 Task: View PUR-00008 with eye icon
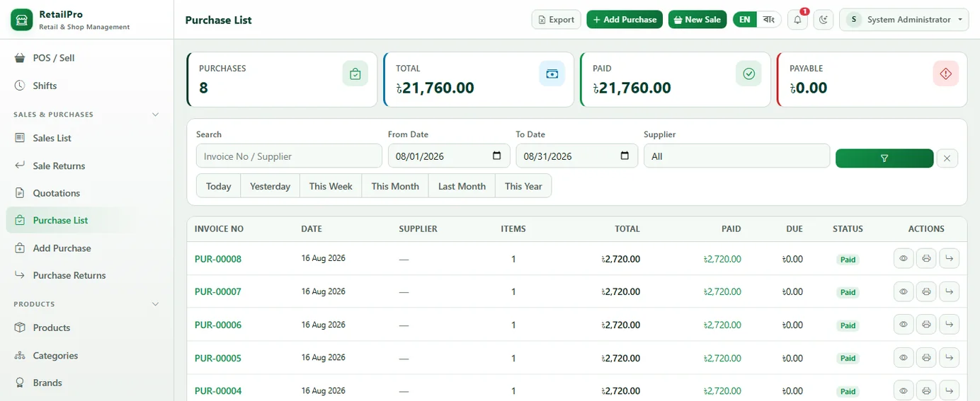click(x=904, y=259)
